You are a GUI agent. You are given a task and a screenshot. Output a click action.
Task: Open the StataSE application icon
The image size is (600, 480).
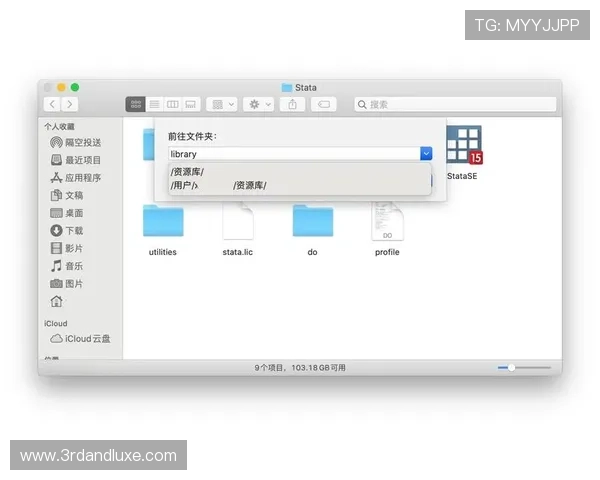point(463,147)
